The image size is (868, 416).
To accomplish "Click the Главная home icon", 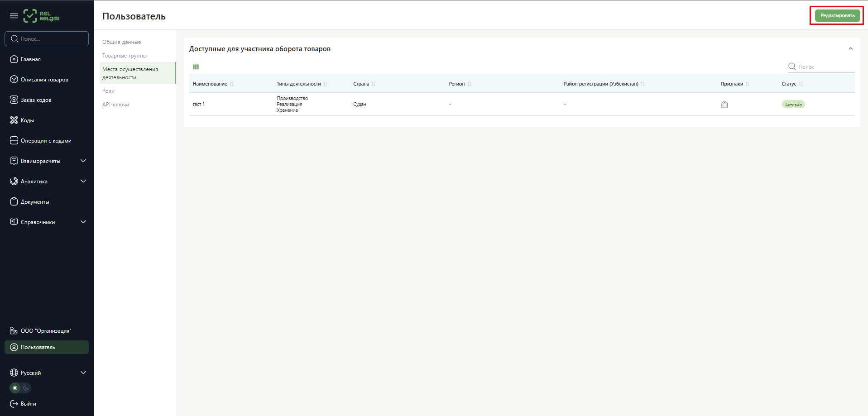I will pyautogui.click(x=14, y=59).
